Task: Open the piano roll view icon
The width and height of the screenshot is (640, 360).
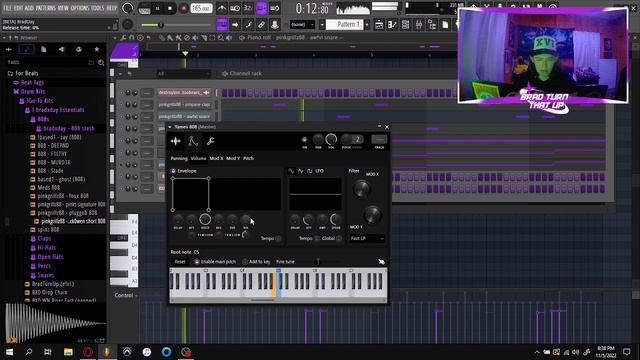Action: coord(392,25)
